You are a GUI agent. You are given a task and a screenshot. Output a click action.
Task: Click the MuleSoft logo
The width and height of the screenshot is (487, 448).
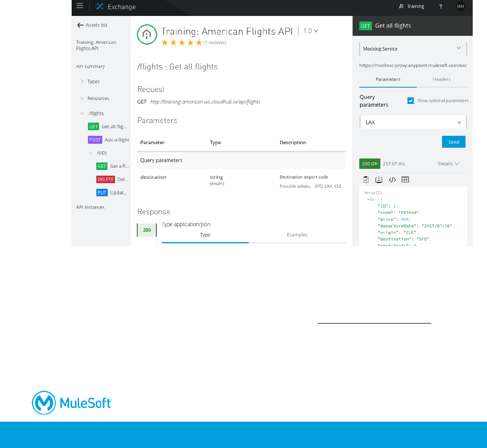pyautogui.click(x=72, y=403)
